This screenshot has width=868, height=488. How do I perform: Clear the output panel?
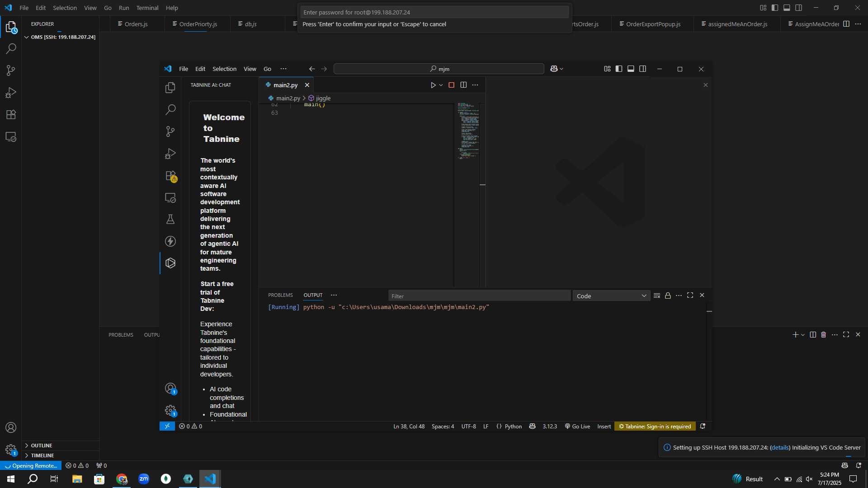click(657, 296)
